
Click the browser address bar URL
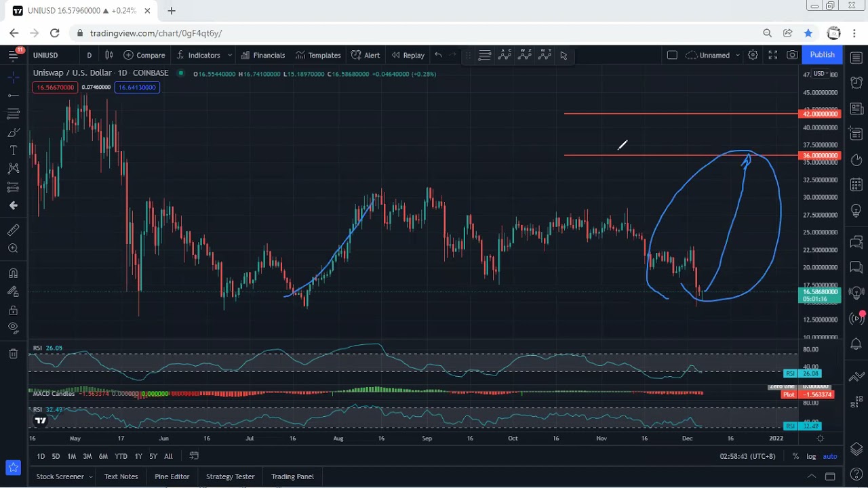pyautogui.click(x=155, y=33)
